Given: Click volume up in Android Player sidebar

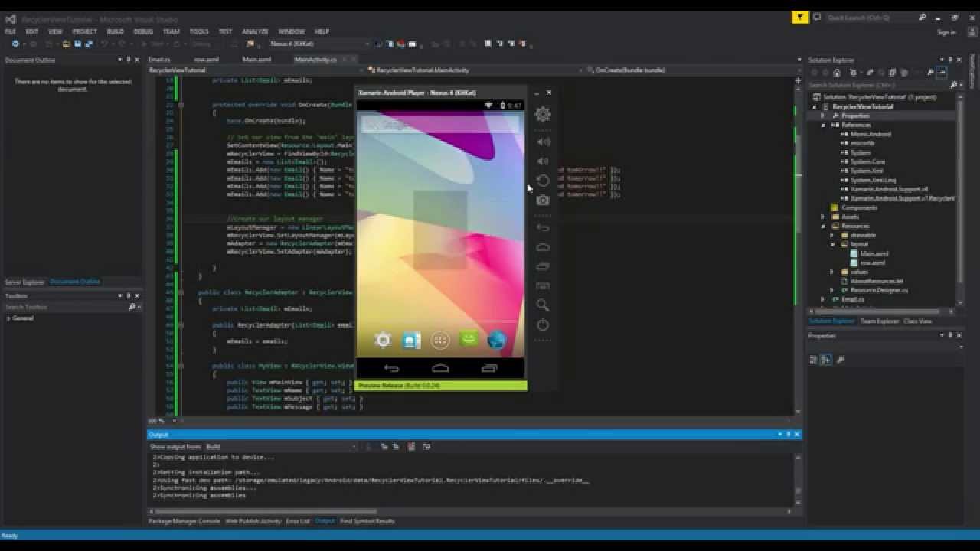Looking at the screenshot, I should (543, 142).
